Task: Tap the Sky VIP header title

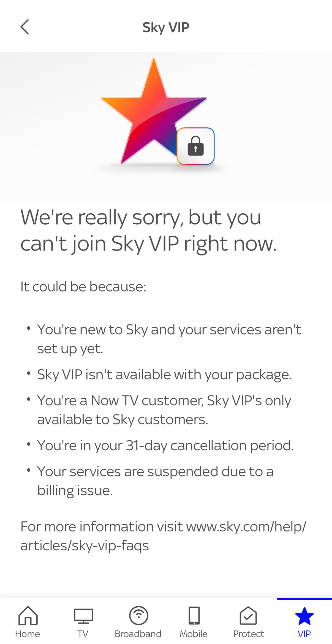Action: pos(166,27)
